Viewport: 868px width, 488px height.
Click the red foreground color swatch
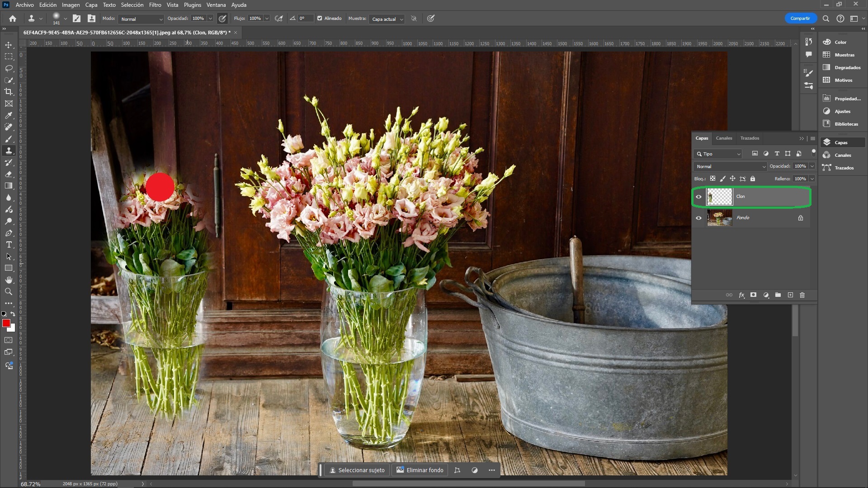click(6, 323)
